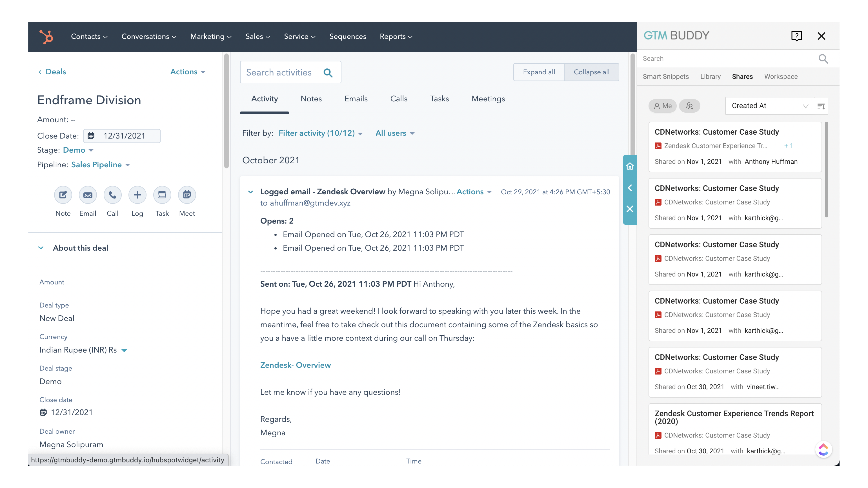Switch to the Notes tab
The image size is (868, 488).
[311, 99]
